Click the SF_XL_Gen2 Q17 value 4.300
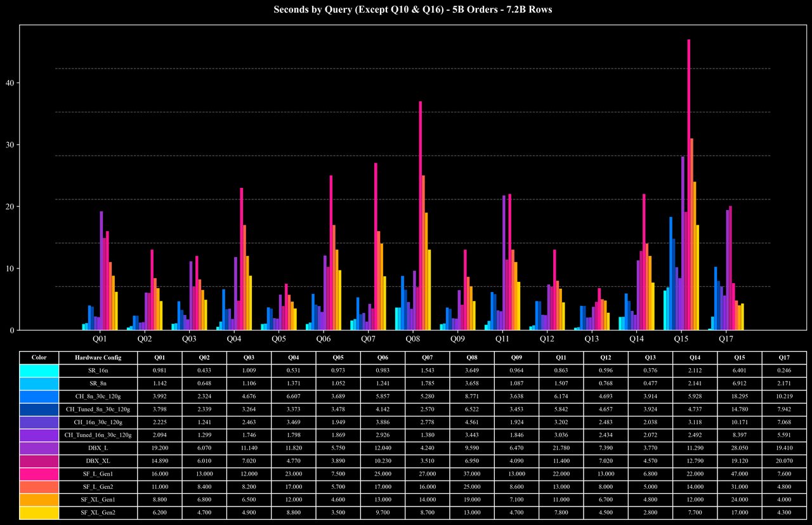Viewport: 812px width, 525px height. [784, 512]
